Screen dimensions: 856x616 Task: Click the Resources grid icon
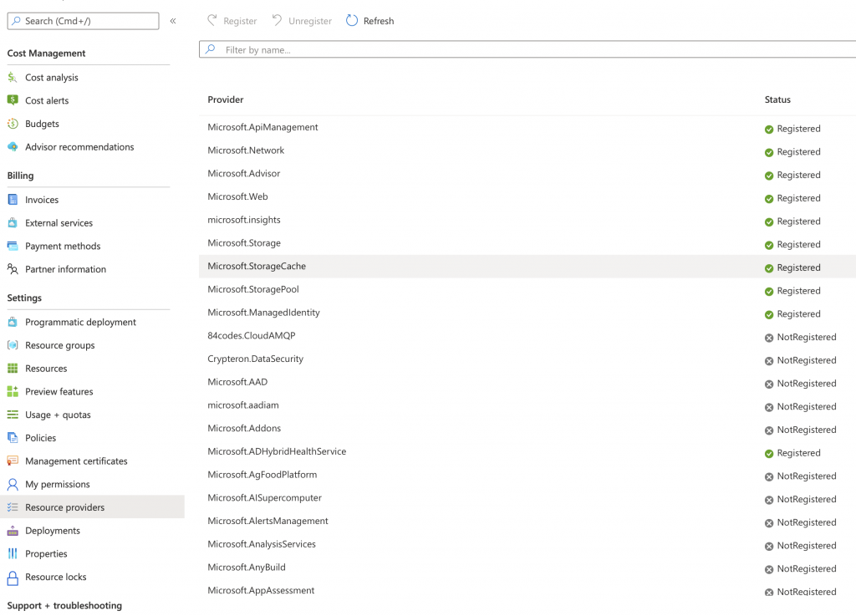(13, 369)
